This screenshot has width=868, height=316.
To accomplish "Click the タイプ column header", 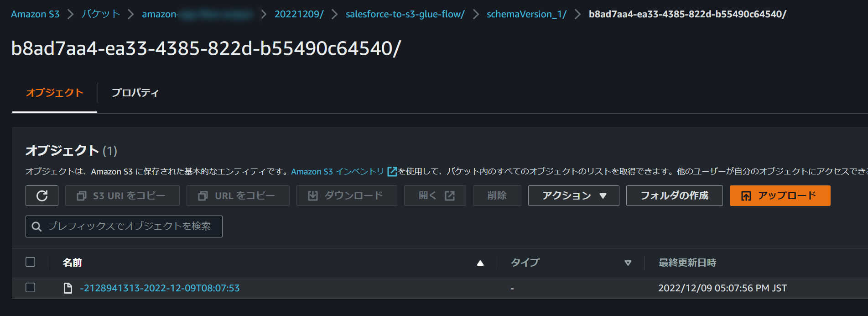I will coord(525,263).
